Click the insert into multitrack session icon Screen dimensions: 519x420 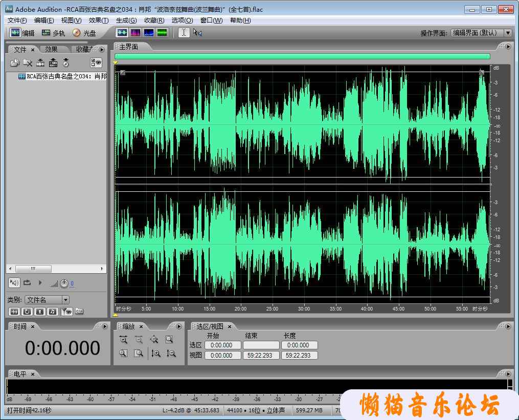click(x=53, y=62)
